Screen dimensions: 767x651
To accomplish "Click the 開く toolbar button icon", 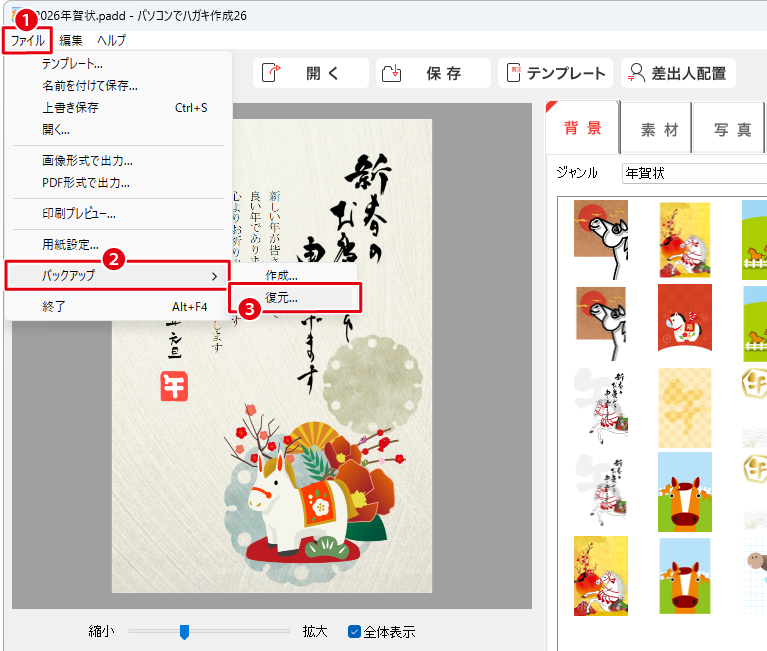I will point(276,73).
